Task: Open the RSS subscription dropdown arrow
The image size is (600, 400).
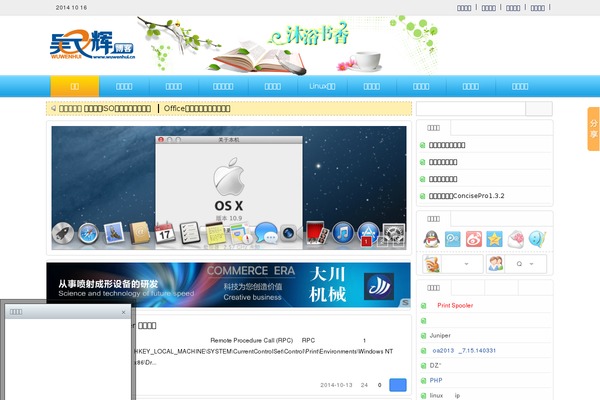Action: click(466, 264)
